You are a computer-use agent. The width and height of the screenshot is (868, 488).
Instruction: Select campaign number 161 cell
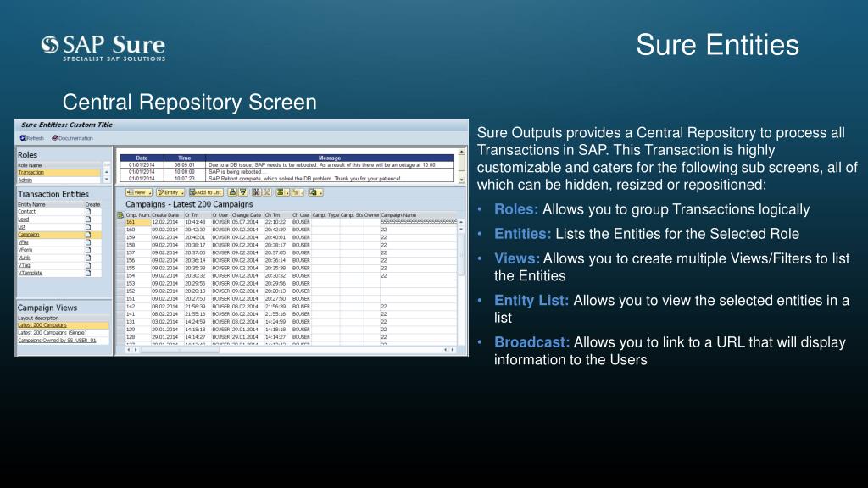137,223
